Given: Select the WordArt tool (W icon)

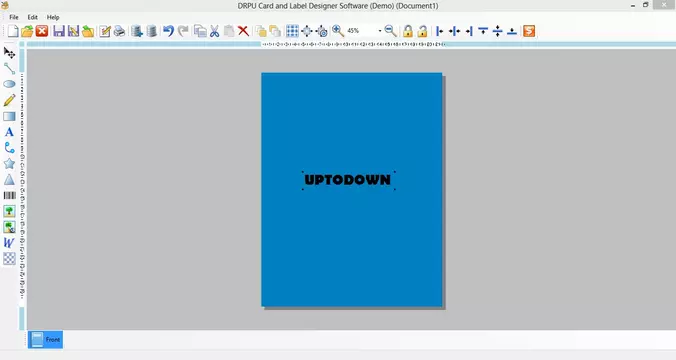Looking at the screenshot, I should tap(9, 242).
